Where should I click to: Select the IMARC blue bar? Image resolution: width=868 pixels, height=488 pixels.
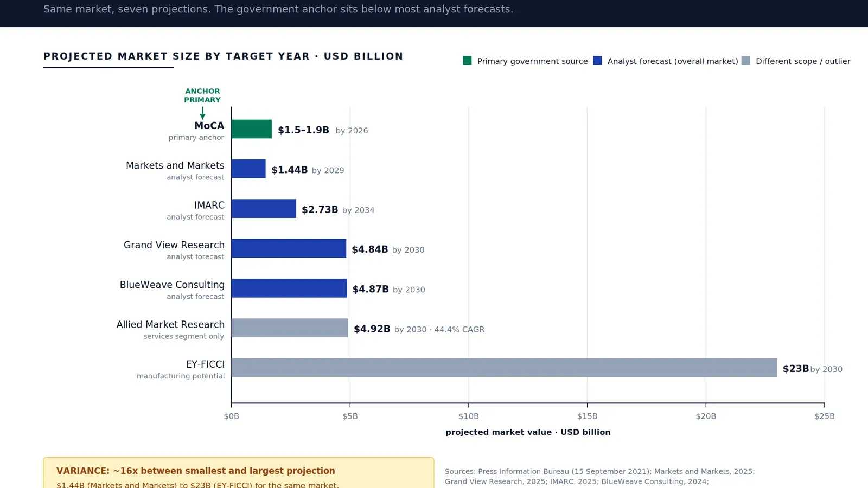coord(264,209)
